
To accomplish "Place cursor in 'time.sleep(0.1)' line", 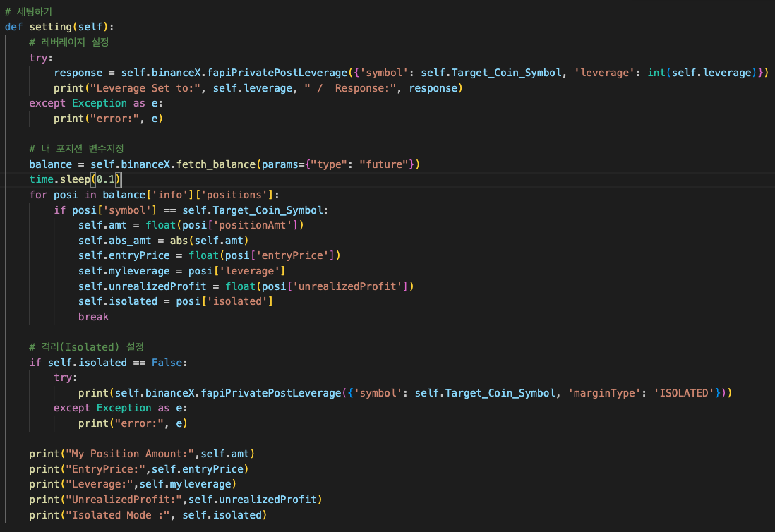I will coord(75,179).
